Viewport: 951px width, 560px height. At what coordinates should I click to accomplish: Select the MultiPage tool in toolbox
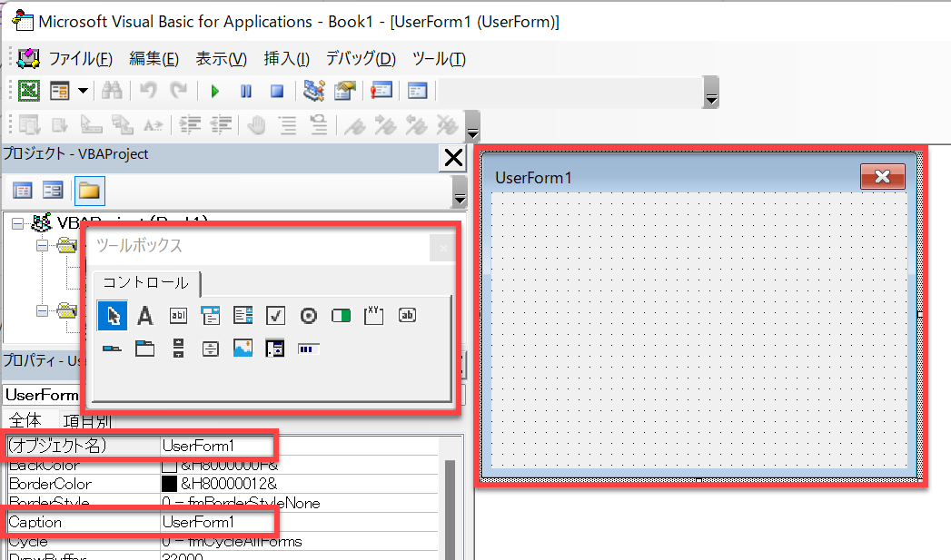[x=145, y=349]
